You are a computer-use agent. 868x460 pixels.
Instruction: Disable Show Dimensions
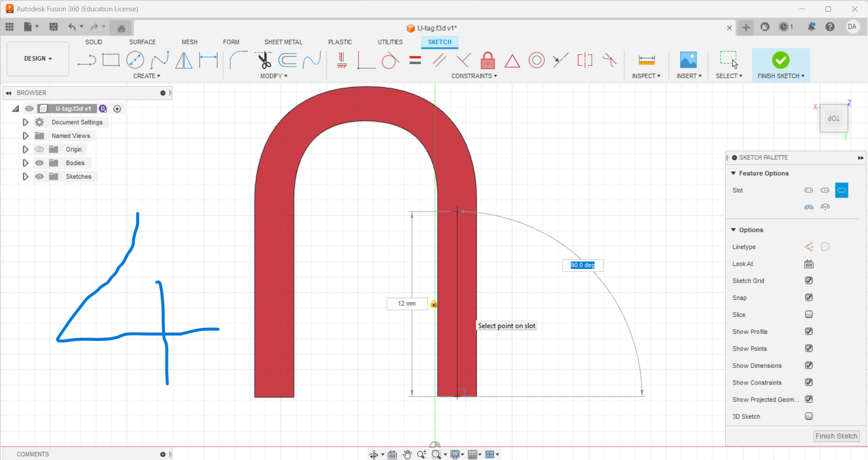coord(809,365)
